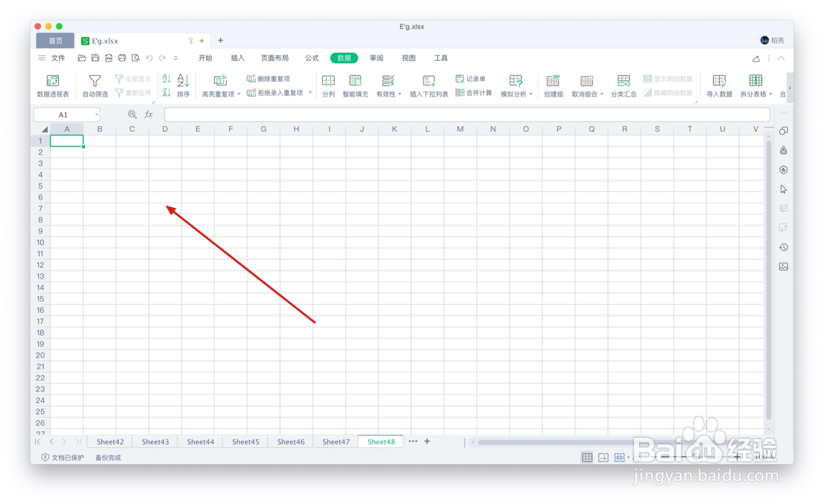Sort descending with the Z-A icon
The image size is (824, 504).
[x=166, y=93]
